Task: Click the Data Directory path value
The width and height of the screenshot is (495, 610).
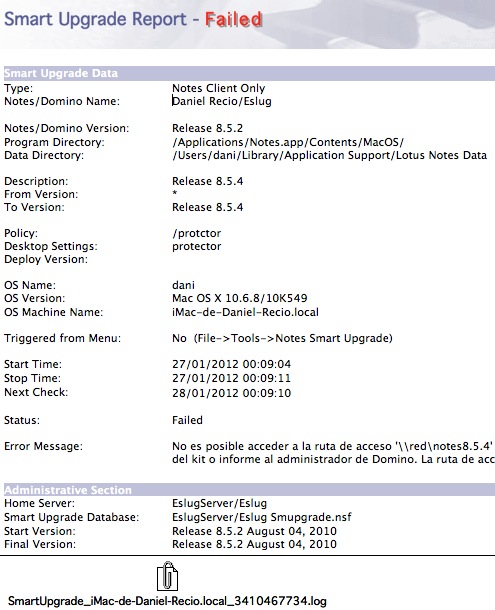Action: click(x=329, y=155)
